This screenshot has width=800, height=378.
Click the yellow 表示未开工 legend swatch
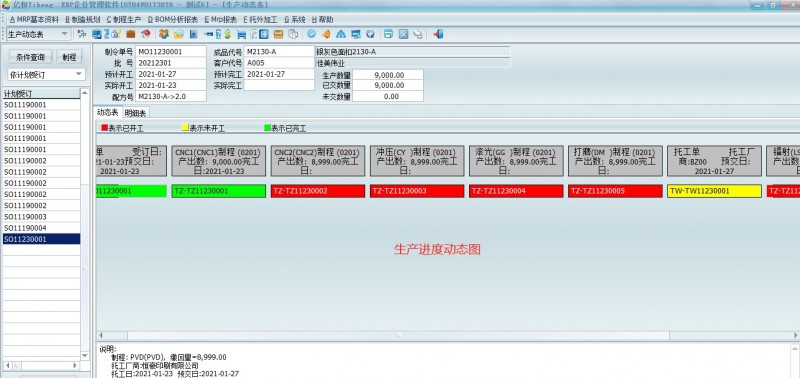pyautogui.click(x=185, y=128)
